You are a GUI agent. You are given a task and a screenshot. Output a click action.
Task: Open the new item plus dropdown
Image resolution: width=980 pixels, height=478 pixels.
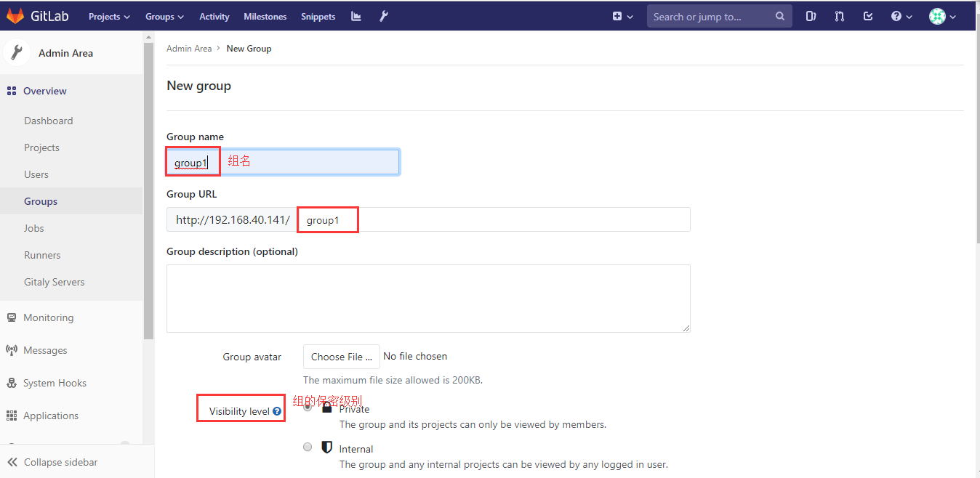click(622, 16)
